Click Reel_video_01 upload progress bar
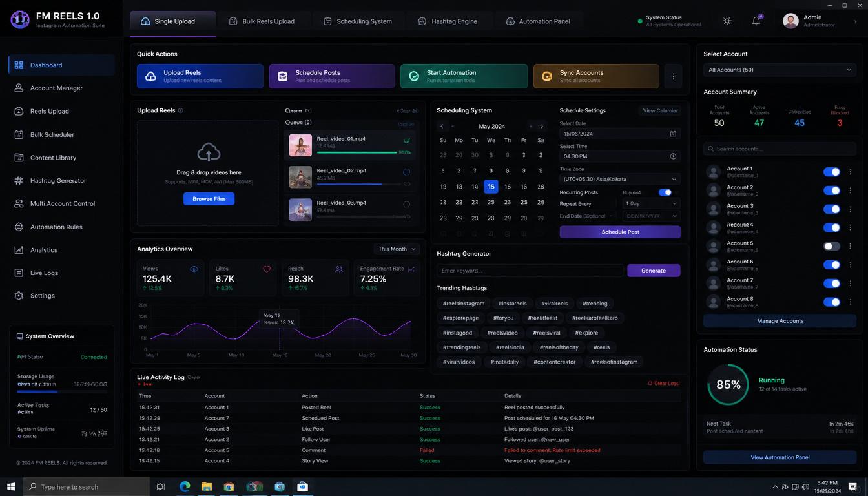 point(356,152)
